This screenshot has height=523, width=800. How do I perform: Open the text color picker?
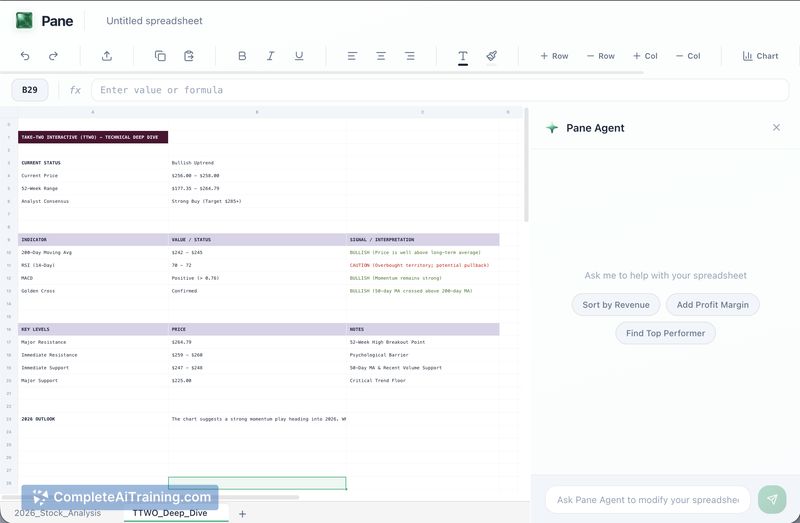(x=463, y=57)
